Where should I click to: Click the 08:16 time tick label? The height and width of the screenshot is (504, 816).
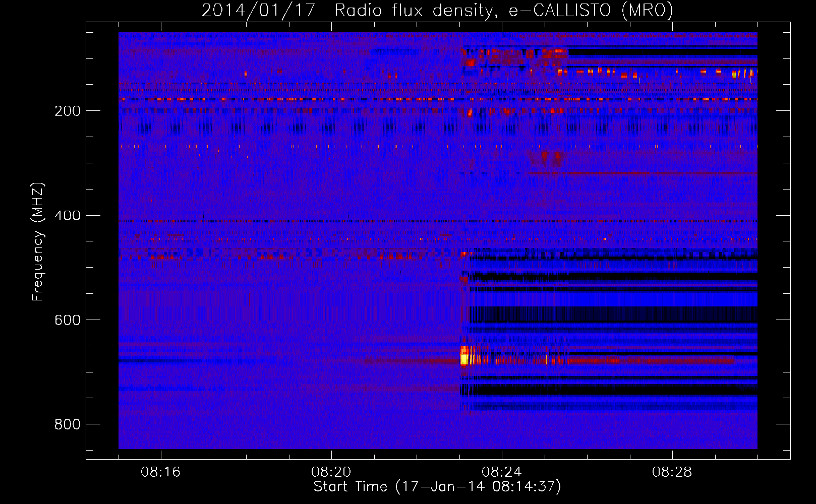tap(161, 472)
